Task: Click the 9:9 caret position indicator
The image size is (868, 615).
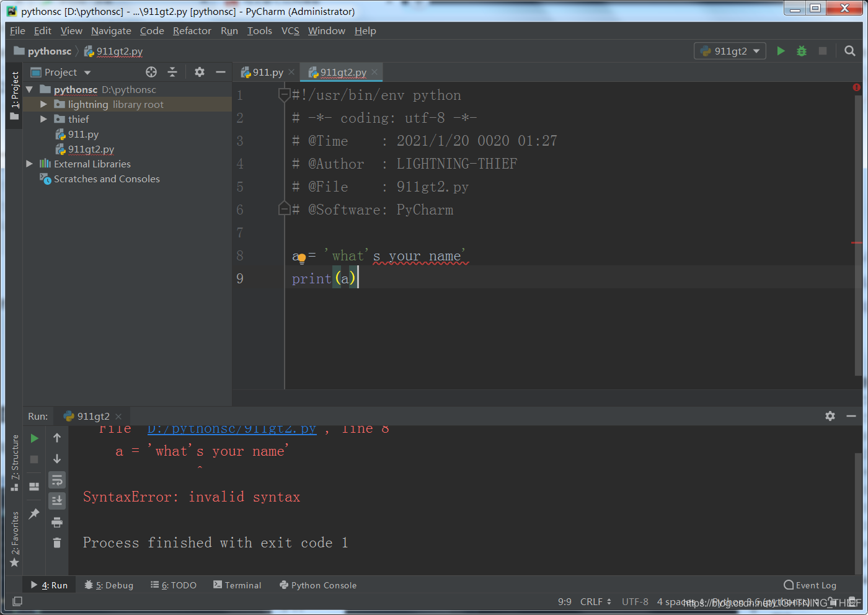Action: pyautogui.click(x=564, y=601)
